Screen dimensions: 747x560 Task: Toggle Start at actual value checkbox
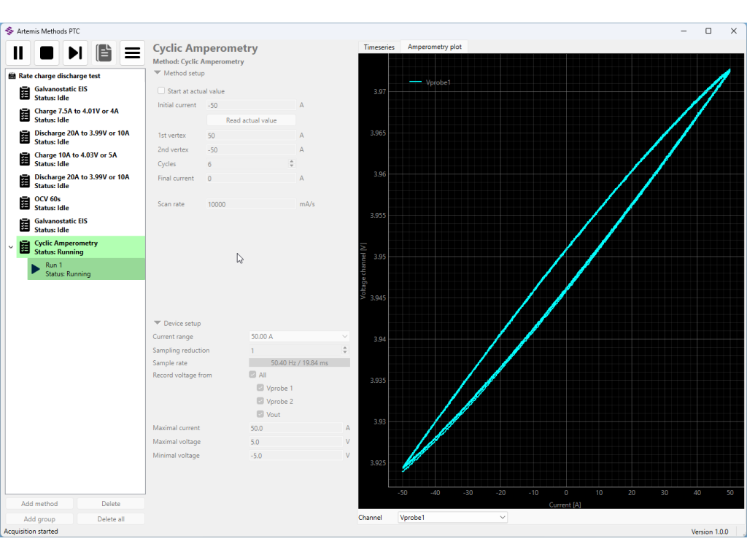tap(161, 91)
